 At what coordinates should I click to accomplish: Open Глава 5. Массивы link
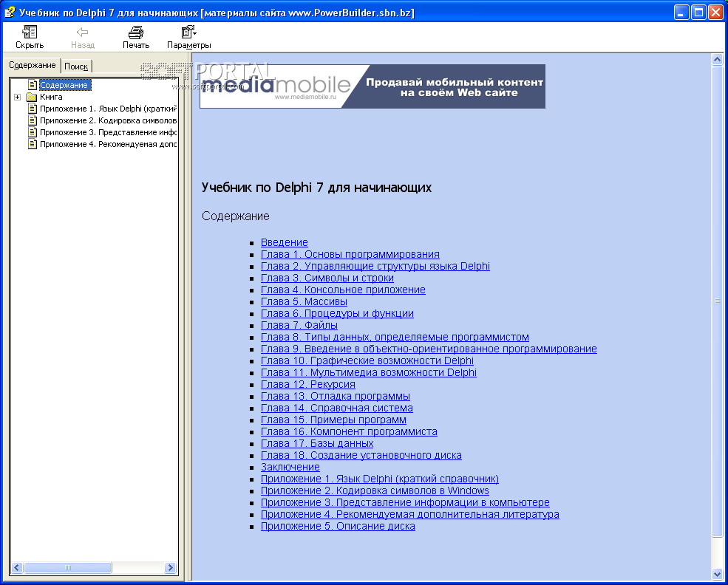(x=304, y=301)
